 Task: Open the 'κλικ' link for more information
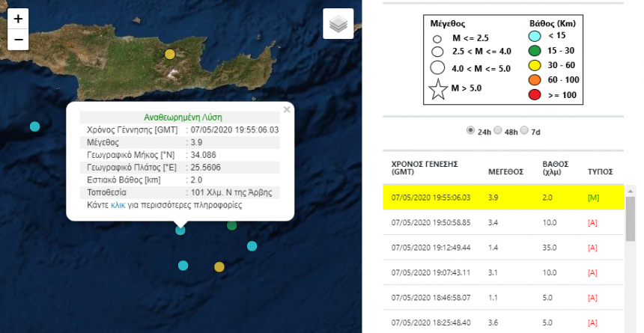coord(118,205)
